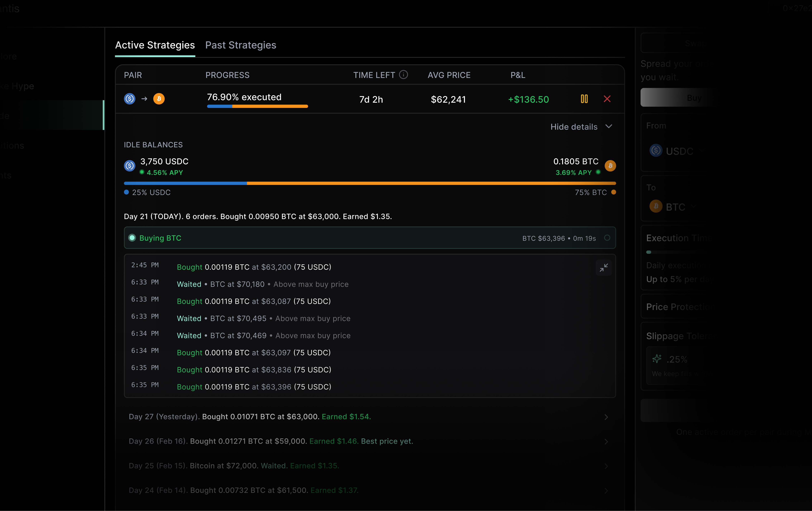Click the Bought at $63,396 log entry

254,387
